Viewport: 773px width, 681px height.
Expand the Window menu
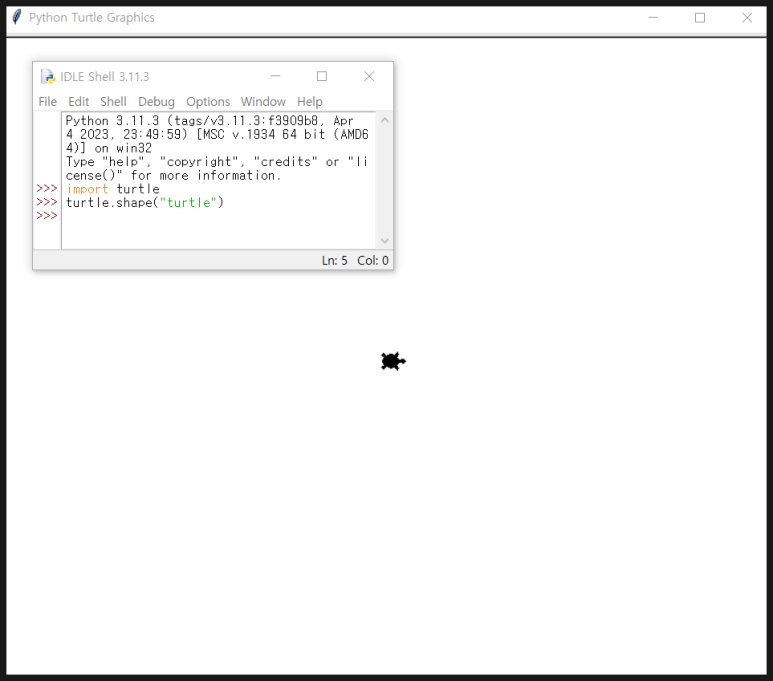[x=263, y=101]
